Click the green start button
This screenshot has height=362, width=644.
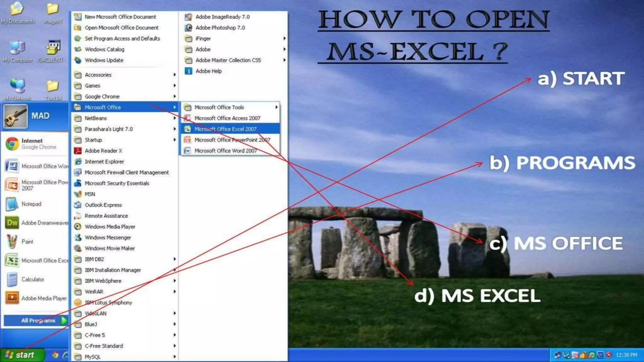tap(20, 355)
